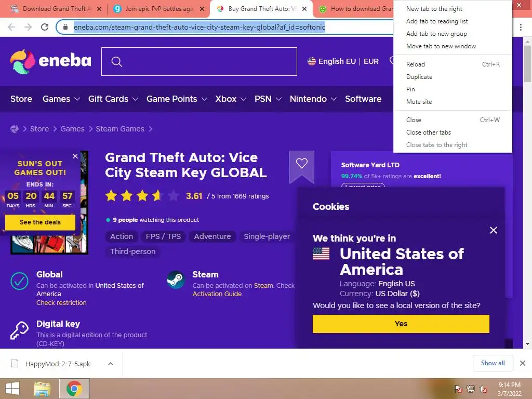The width and height of the screenshot is (532, 399).
Task: Click in the eneba search field
Action: [199, 61]
